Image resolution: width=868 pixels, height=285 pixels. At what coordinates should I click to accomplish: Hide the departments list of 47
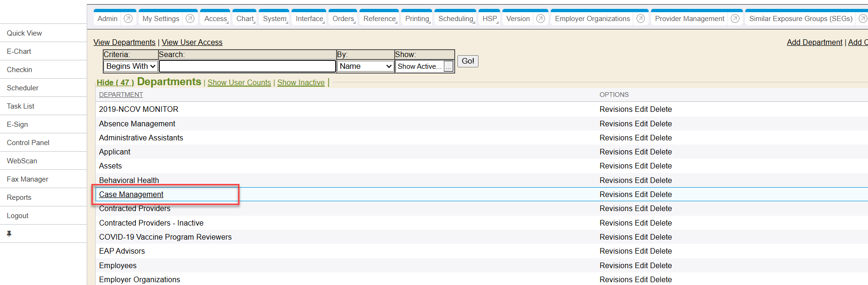[x=115, y=82]
